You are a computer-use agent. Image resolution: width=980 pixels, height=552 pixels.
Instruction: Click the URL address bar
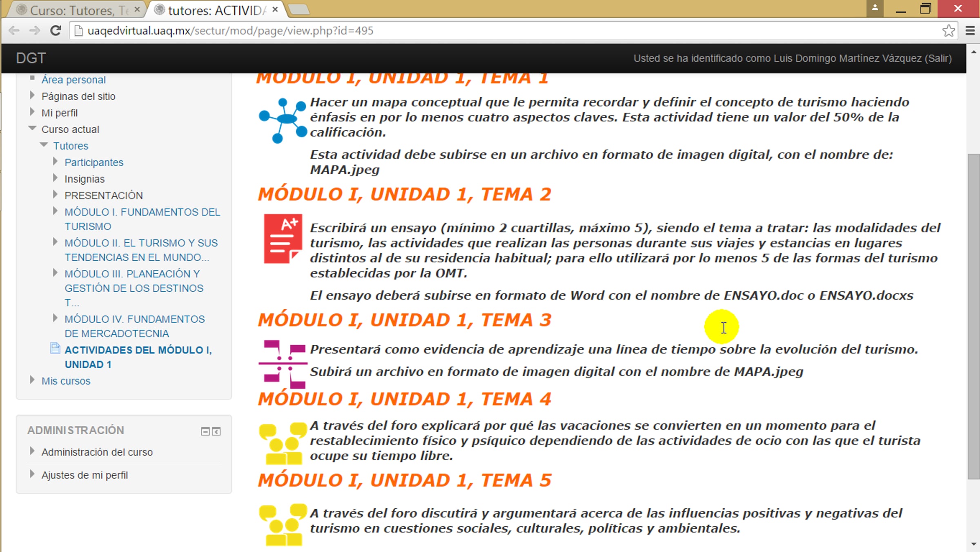click(490, 31)
